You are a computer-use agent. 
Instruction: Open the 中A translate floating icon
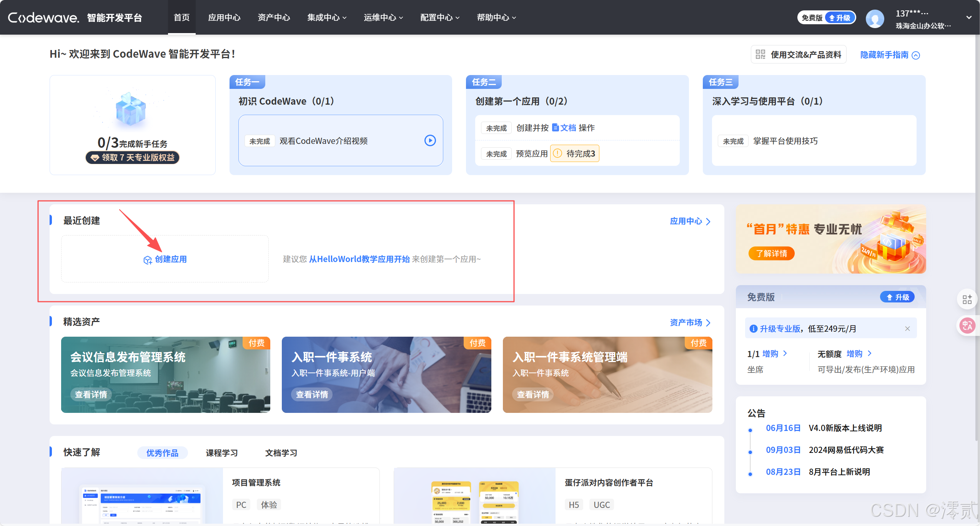coord(967,326)
